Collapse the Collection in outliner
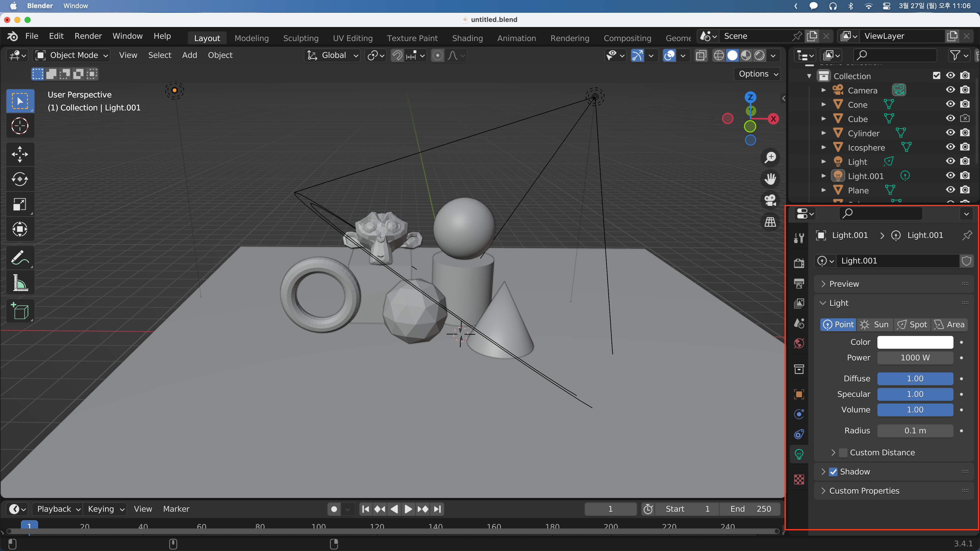The height and width of the screenshot is (551, 980). coord(809,76)
